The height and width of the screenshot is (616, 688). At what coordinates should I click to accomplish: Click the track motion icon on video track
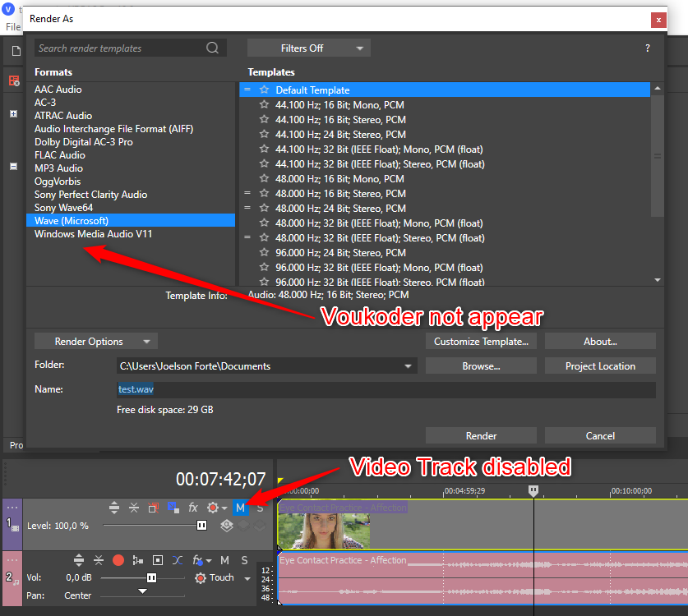[x=154, y=508]
